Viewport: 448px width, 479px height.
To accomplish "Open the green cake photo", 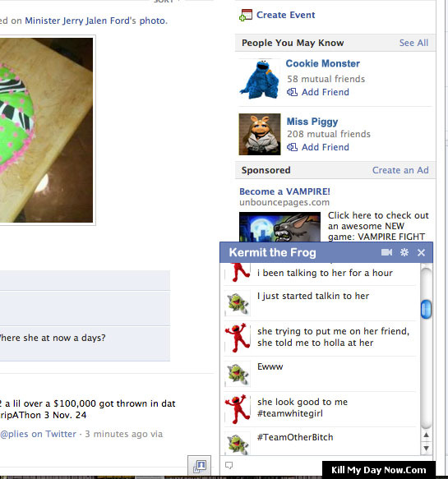I will click(x=47, y=130).
